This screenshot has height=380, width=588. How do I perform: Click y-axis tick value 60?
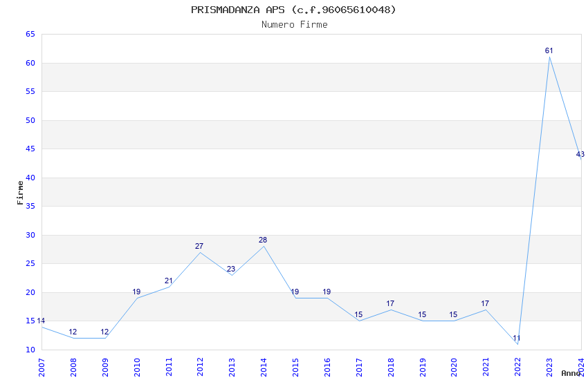(x=30, y=63)
